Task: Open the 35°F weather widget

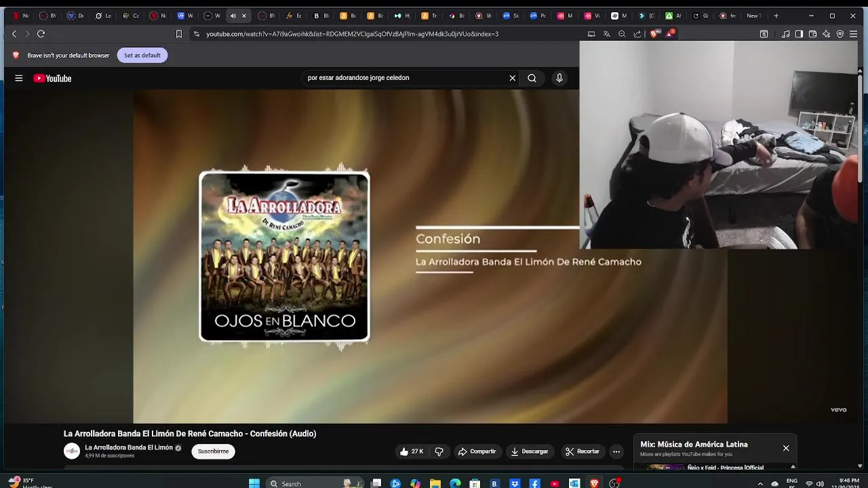Action: pyautogui.click(x=31, y=483)
